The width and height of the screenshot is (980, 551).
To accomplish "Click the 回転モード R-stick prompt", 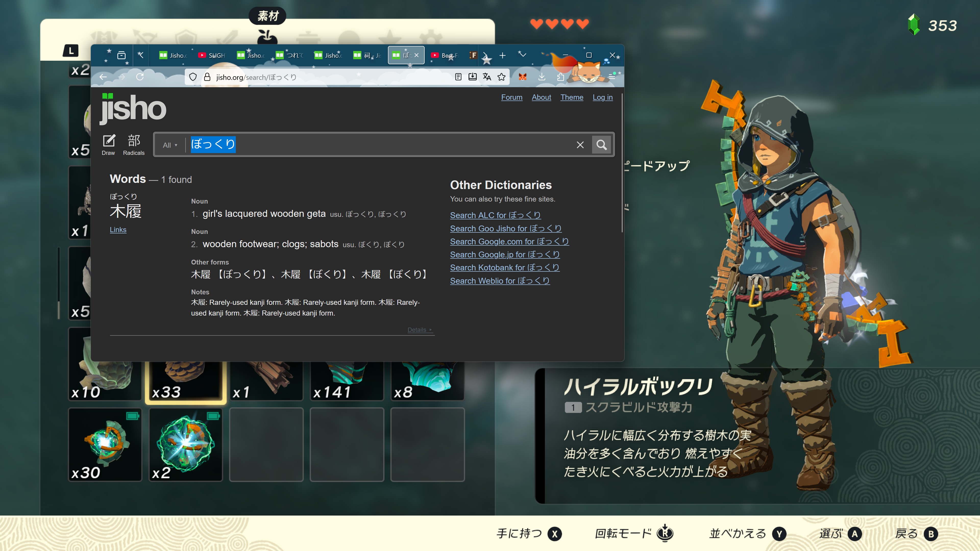I will [634, 533].
